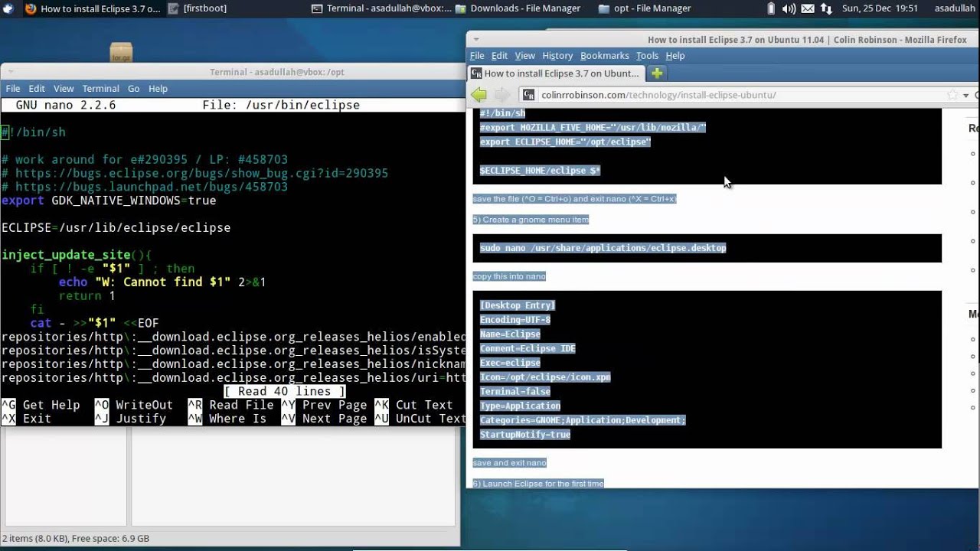The width and height of the screenshot is (980, 551).
Task: Select the tar.gz archive on the desktop
Action: point(121,52)
